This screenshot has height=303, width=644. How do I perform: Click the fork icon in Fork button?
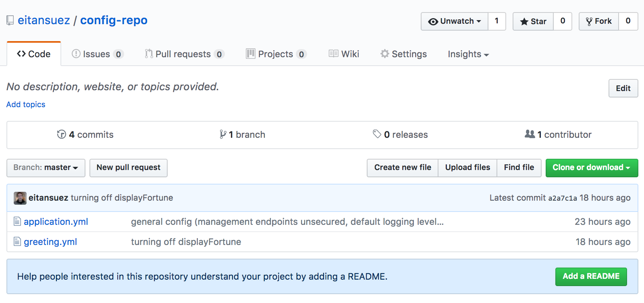tap(589, 22)
